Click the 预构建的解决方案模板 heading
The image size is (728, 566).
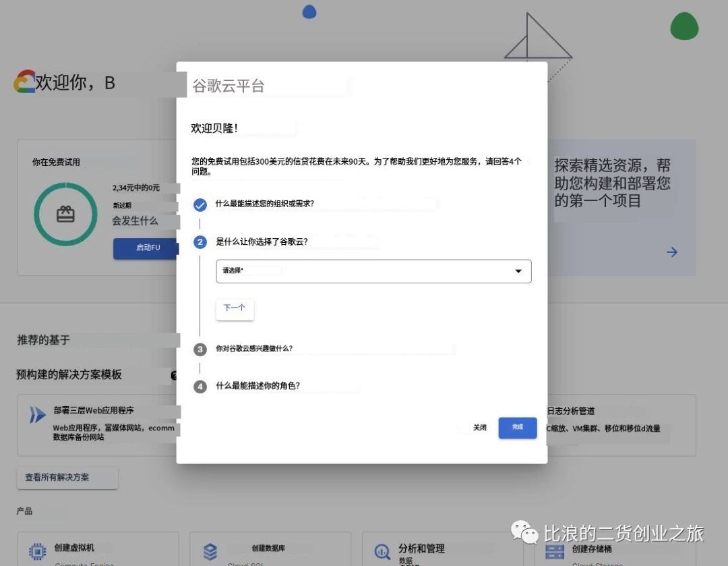tap(69, 374)
